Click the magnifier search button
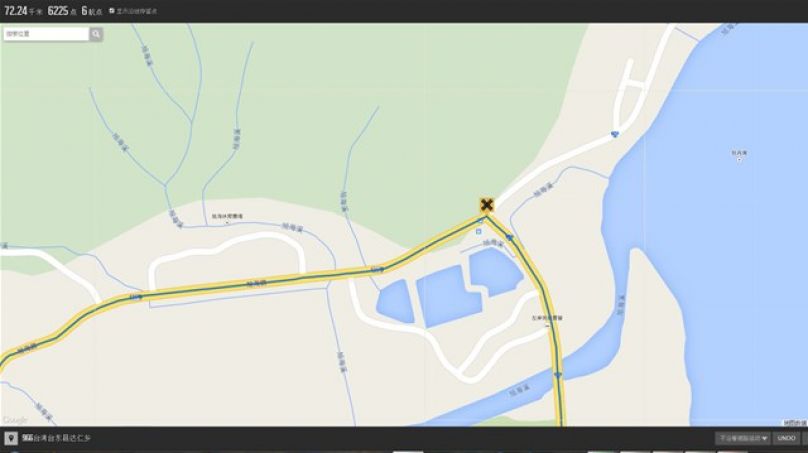 click(x=96, y=34)
